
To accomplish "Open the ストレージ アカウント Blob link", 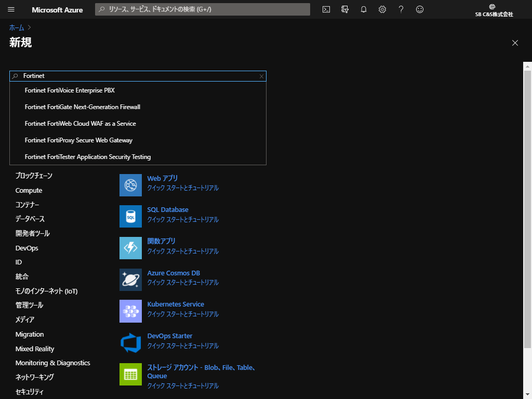I will click(x=201, y=371).
